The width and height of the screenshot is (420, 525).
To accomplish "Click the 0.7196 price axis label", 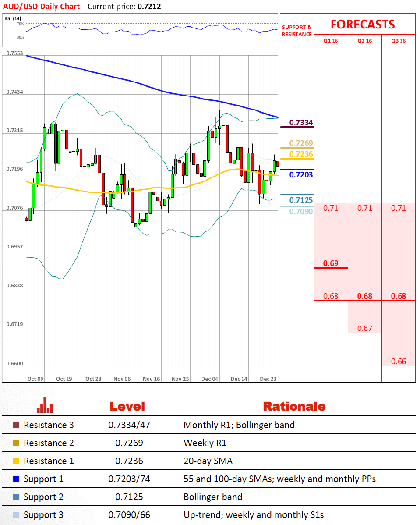I will [15, 169].
